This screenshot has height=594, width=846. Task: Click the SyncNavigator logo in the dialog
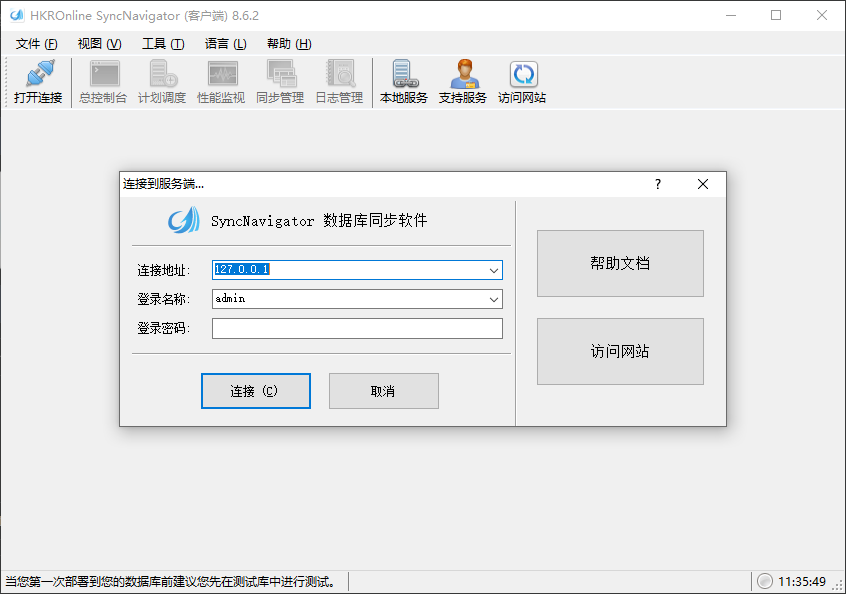(x=183, y=220)
